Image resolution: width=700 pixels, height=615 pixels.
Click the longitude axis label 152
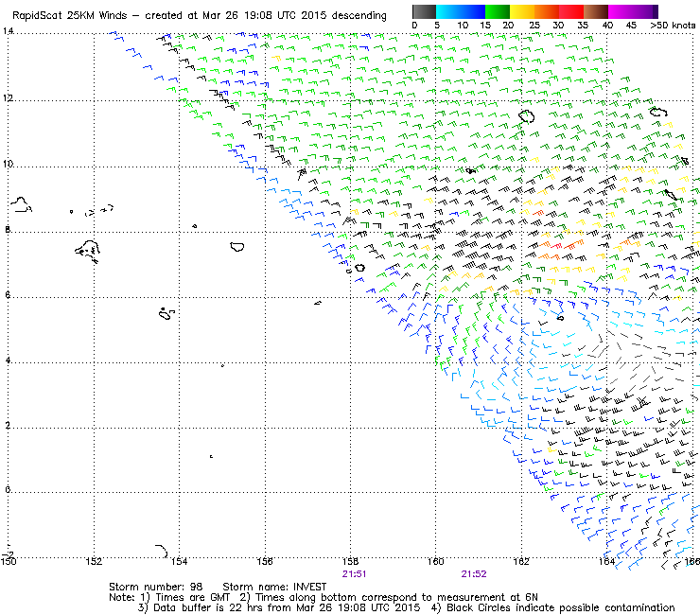94,562
